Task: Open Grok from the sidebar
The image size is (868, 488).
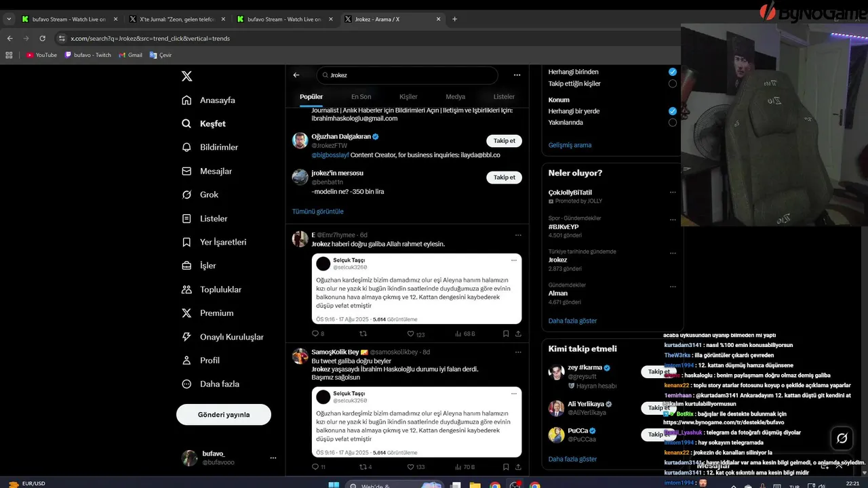Action: [200, 195]
